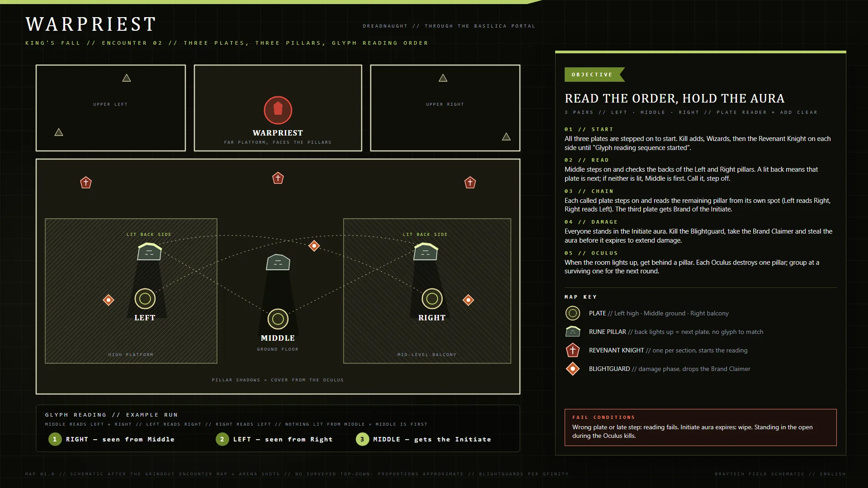Image resolution: width=868 pixels, height=488 pixels.
Task: Click the Revenant Knight marker at right section
Action: click(470, 183)
